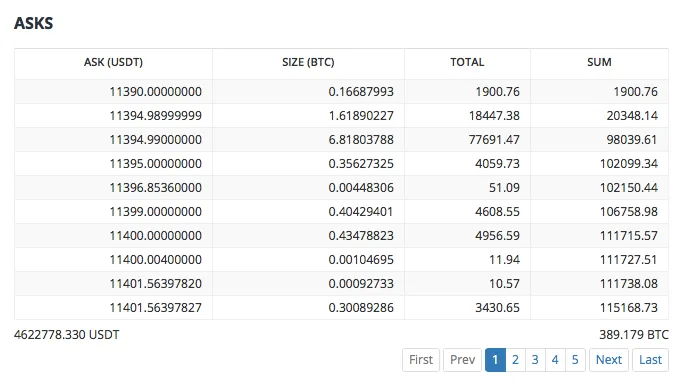
Task: Click total value 4608.55
Action: point(497,211)
